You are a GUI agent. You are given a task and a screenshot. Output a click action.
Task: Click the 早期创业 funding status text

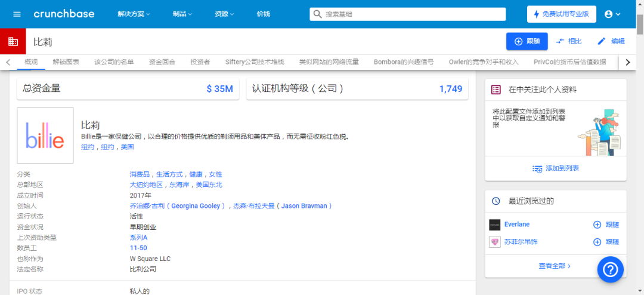(143, 227)
